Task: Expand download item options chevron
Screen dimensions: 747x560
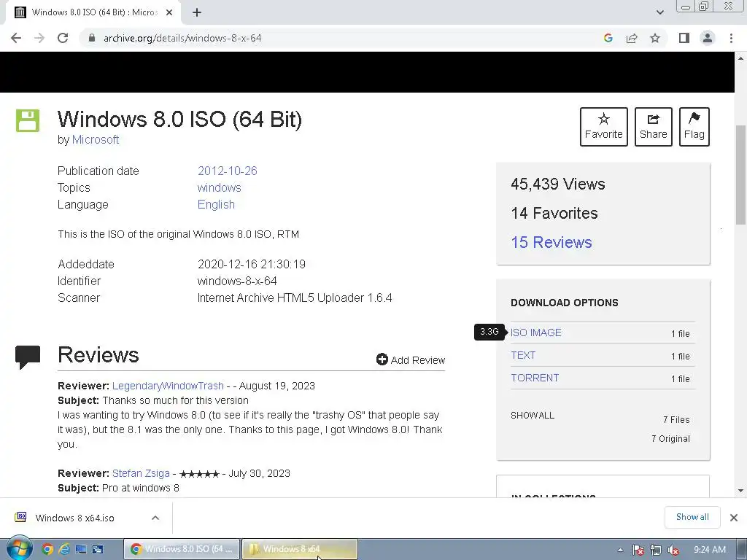Action: click(x=155, y=518)
